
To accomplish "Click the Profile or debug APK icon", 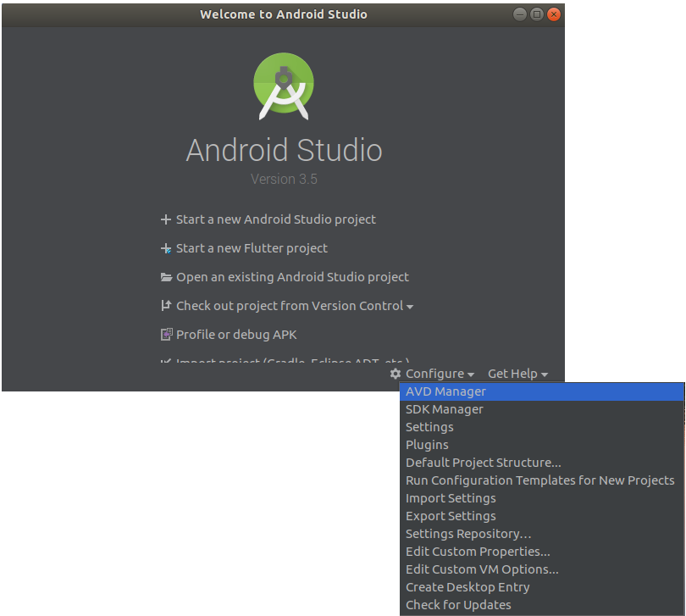I will [166, 334].
